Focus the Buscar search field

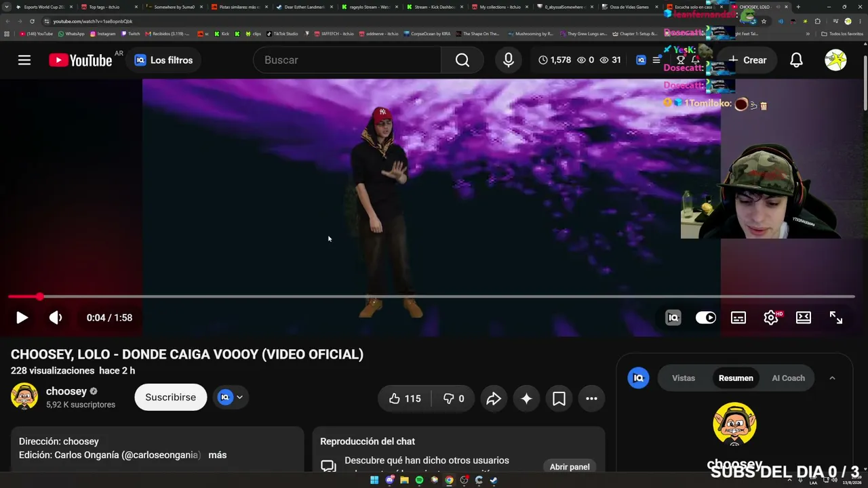[347, 60]
